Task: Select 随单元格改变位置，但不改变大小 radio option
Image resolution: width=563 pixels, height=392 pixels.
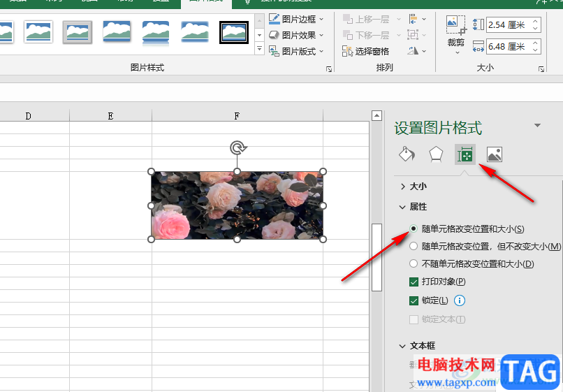Action: pyautogui.click(x=414, y=246)
